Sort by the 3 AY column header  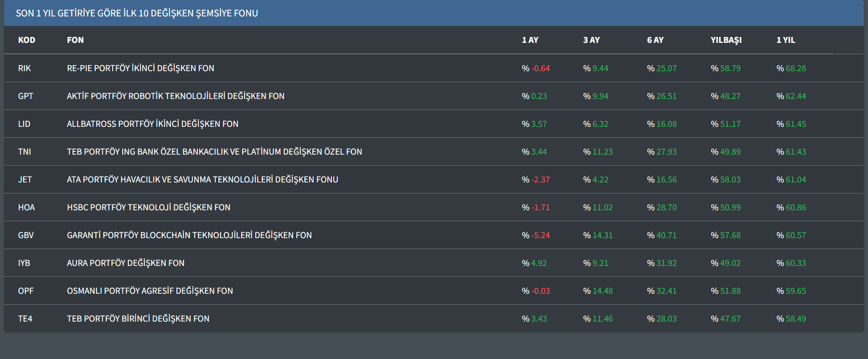[x=591, y=40]
